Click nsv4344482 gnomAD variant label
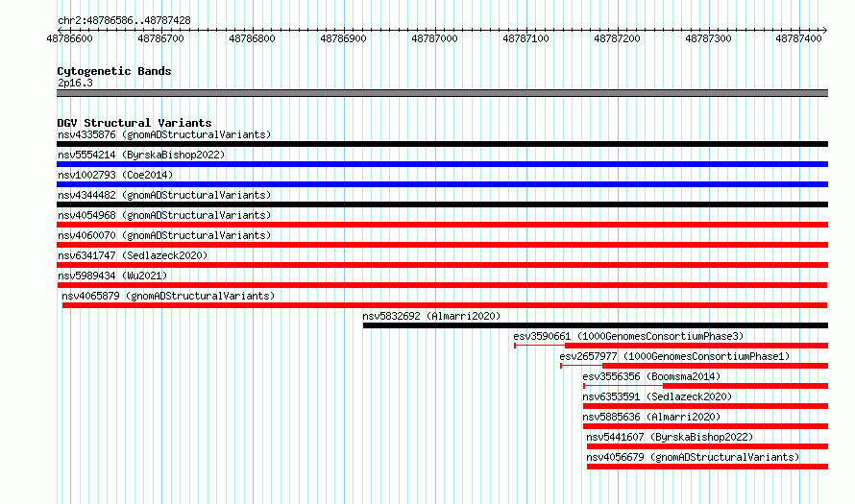 tap(164, 195)
